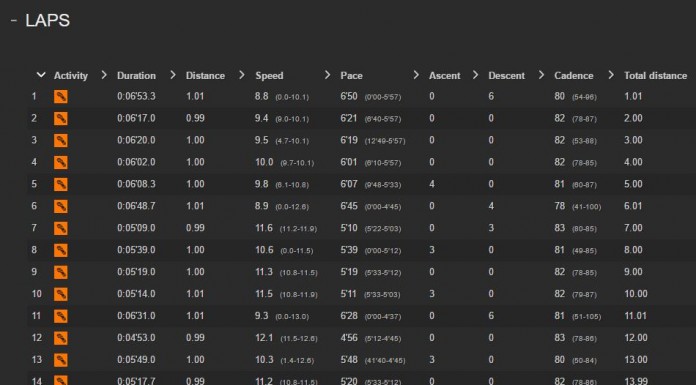Sort by Distance column header
Screen dimensions: 696x385
click(205, 75)
